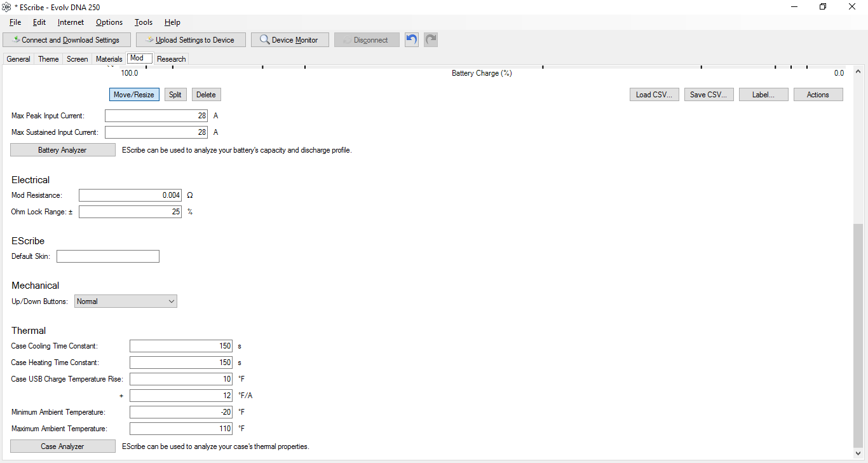Click the undo arrow icon

click(x=411, y=40)
